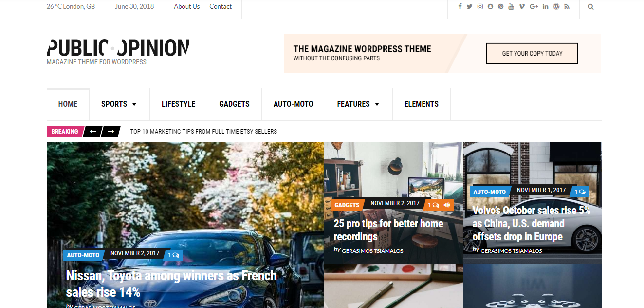The image size is (644, 308).
Task: Show previous breaking news headline
Action: click(93, 131)
